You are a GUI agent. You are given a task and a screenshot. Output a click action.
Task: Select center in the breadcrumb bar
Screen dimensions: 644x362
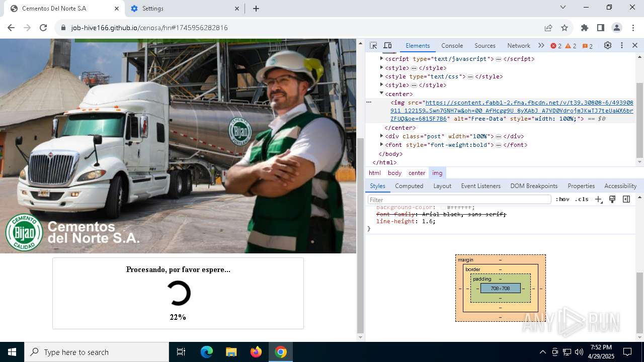pyautogui.click(x=417, y=173)
